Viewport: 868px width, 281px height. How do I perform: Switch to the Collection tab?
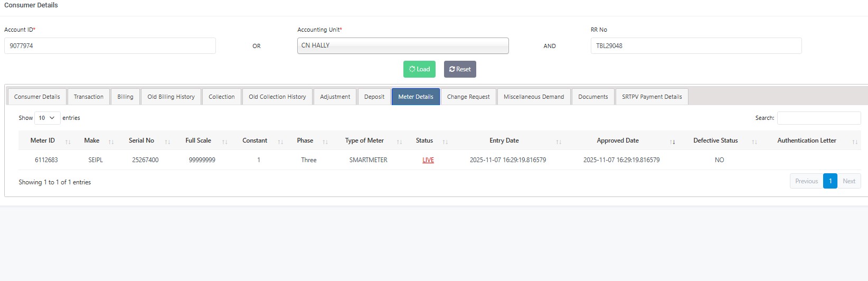coord(222,97)
